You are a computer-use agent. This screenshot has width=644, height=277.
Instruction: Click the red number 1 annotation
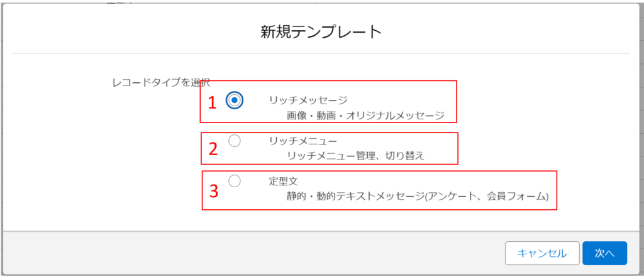pos(212,102)
